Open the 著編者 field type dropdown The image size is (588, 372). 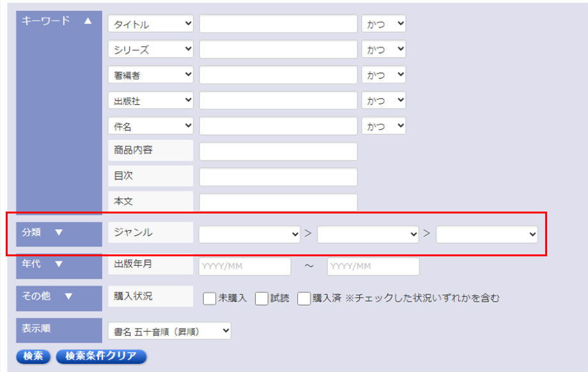point(151,75)
